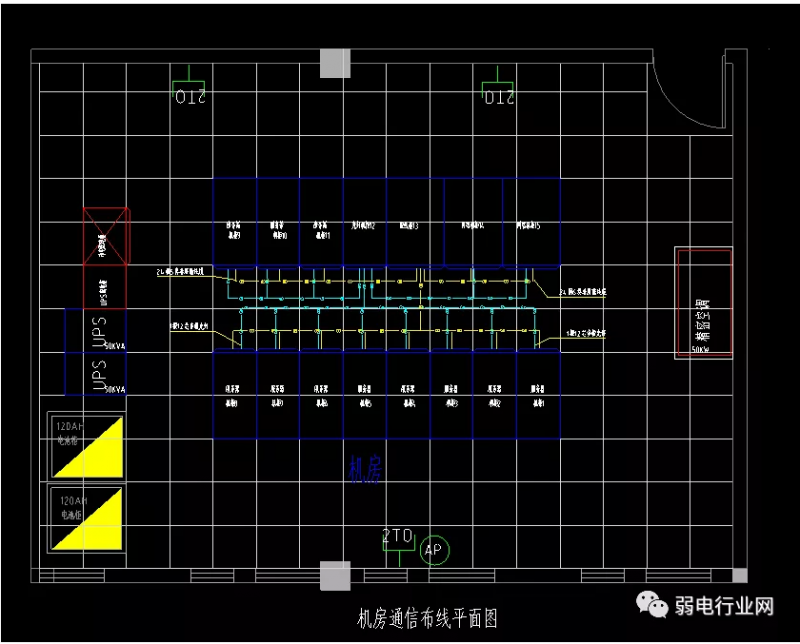This screenshot has width=800, height=644.
Task: Select the red crossed-out cabinet box
Action: (106, 236)
